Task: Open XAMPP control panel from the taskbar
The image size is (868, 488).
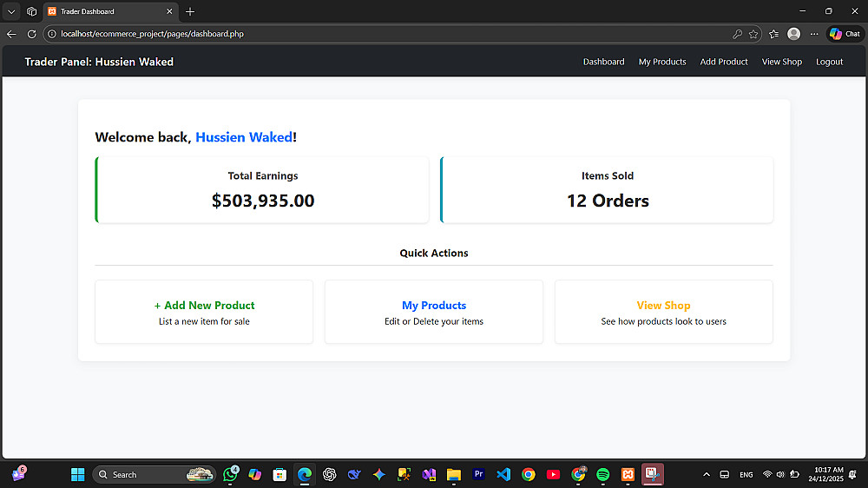Action: click(628, 475)
